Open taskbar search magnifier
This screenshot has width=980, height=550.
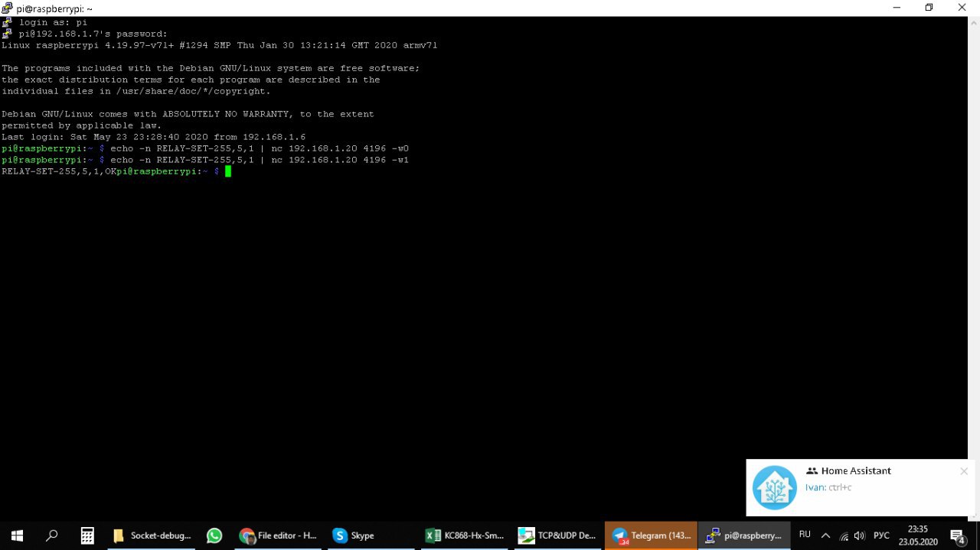(x=52, y=535)
